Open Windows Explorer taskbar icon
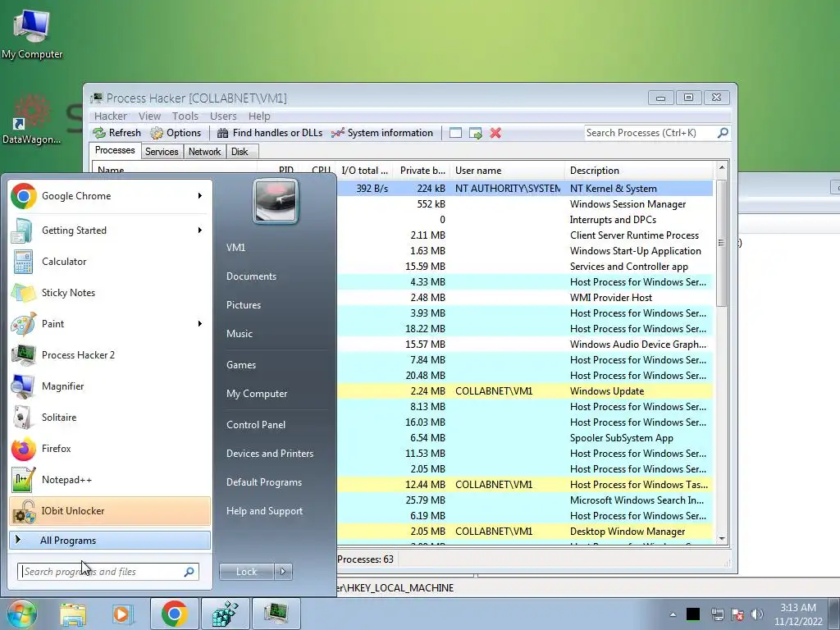The height and width of the screenshot is (630, 840). (73, 614)
